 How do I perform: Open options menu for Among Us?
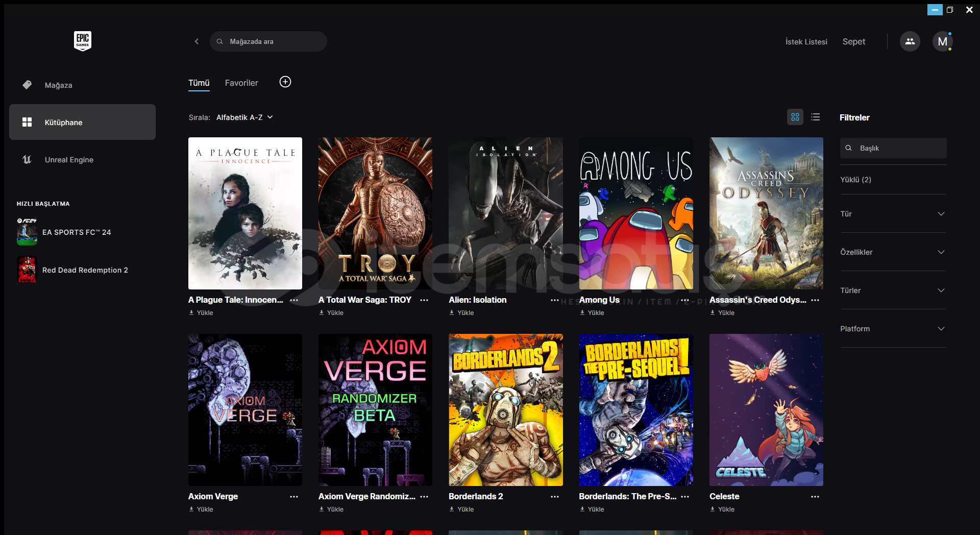pos(685,300)
